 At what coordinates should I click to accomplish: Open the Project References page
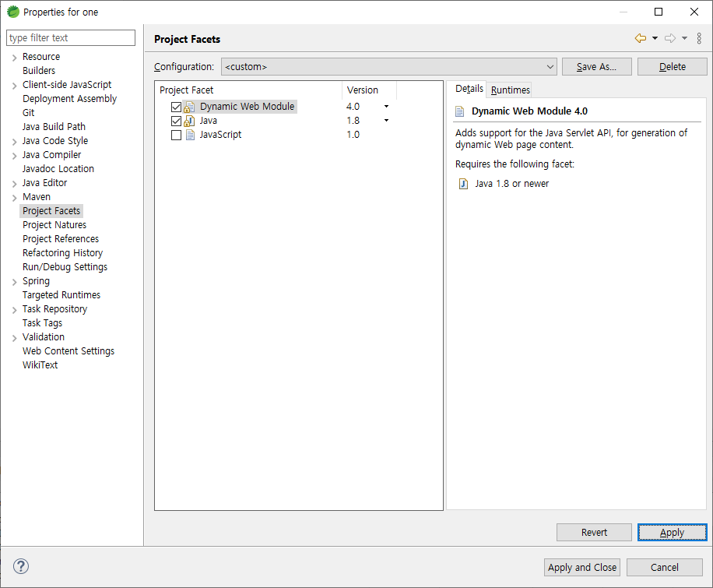click(x=61, y=239)
